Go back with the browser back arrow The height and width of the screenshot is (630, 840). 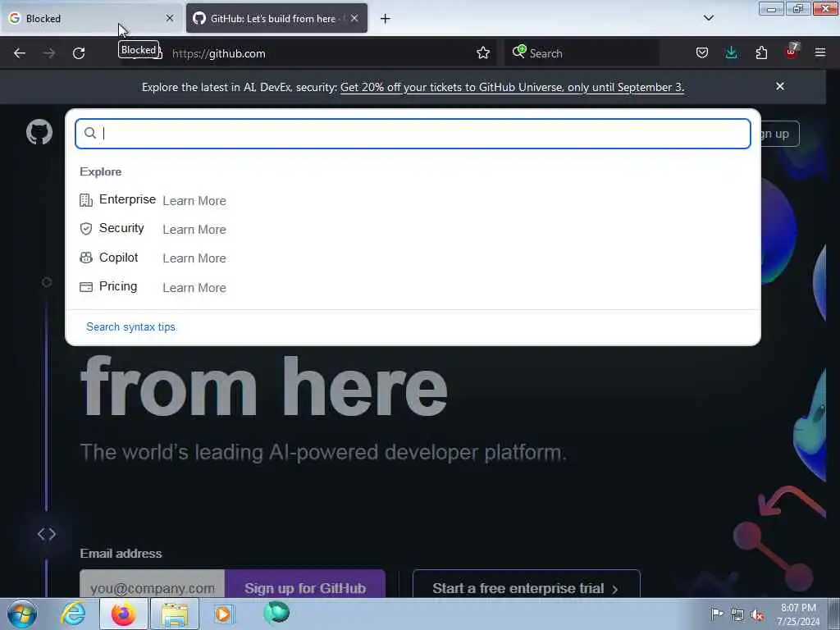click(x=20, y=53)
